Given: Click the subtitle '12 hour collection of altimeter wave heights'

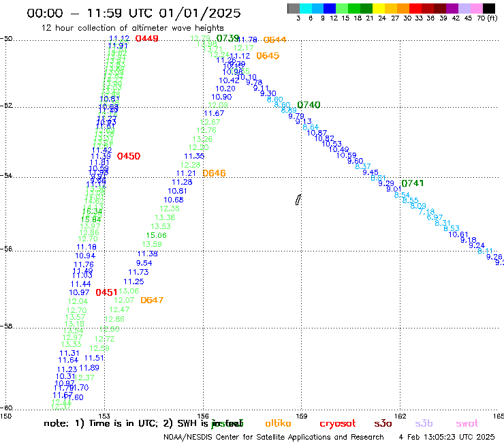Looking at the screenshot, I should [x=132, y=28].
